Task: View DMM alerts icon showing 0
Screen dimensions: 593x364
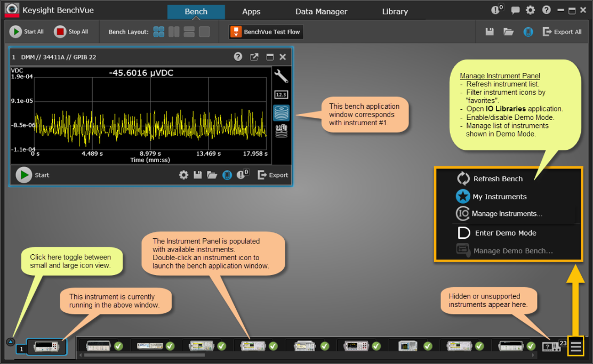Action: [243, 174]
